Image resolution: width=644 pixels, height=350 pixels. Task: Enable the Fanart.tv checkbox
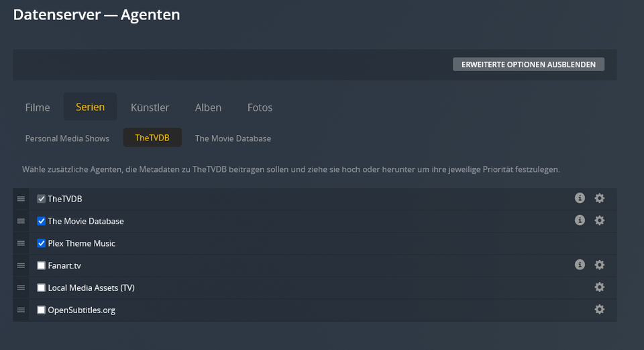point(42,265)
